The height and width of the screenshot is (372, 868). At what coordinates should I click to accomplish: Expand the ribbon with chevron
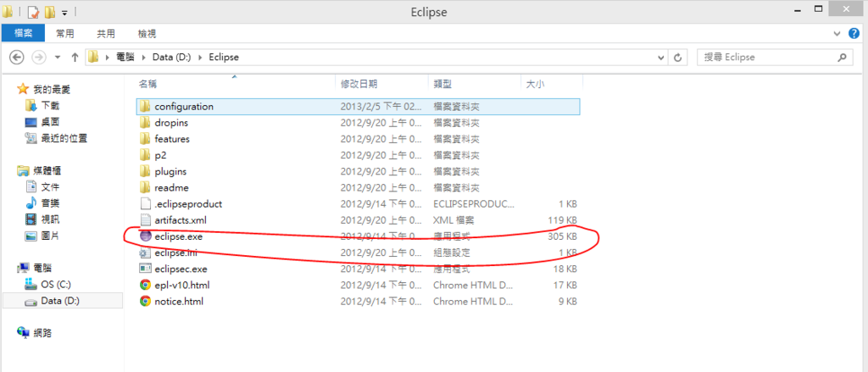[837, 35]
